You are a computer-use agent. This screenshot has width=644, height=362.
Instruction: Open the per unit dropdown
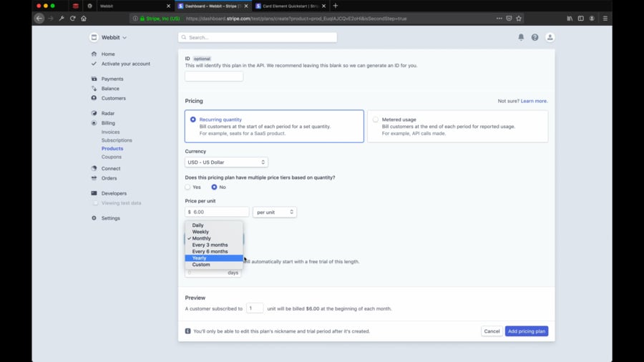274,212
